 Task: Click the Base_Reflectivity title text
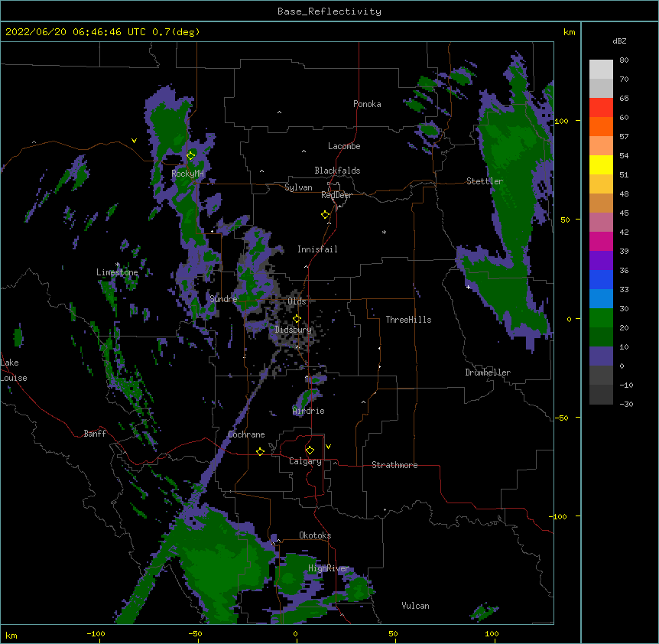point(329,11)
